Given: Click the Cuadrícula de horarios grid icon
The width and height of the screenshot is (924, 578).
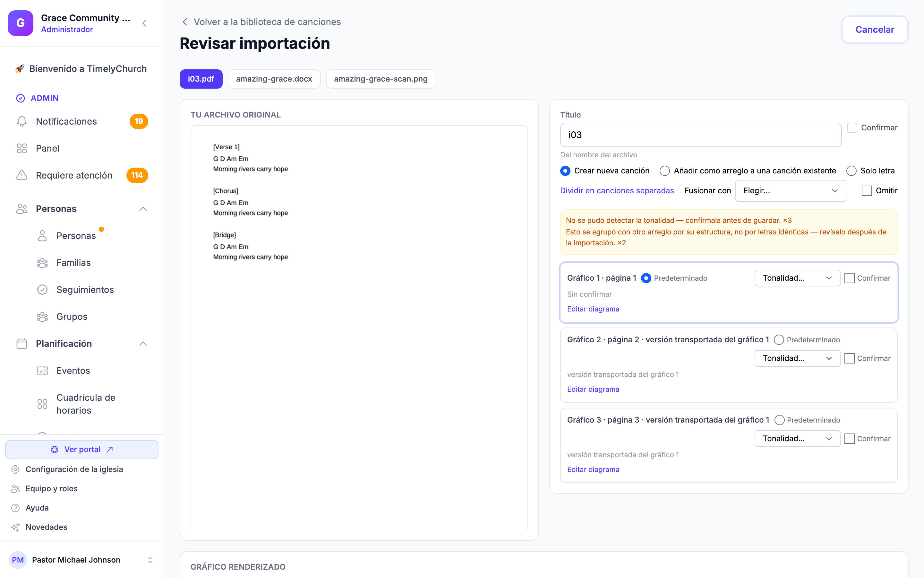Looking at the screenshot, I should coord(42,404).
